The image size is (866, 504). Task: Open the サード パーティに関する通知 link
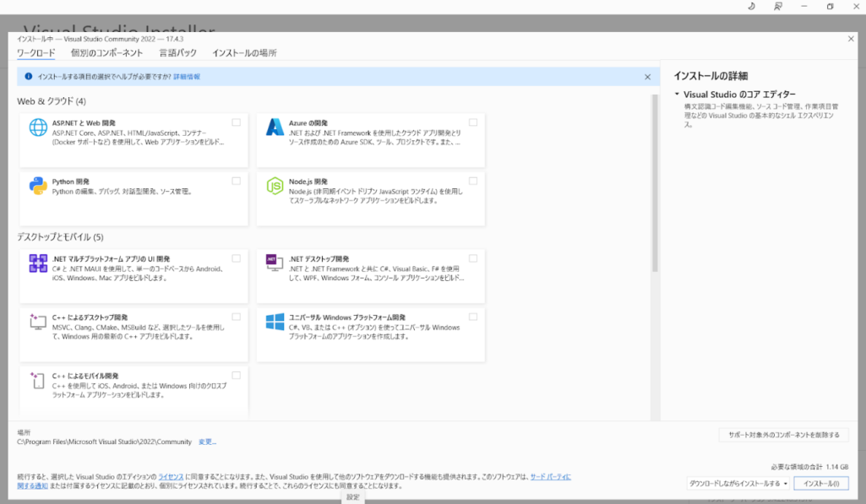pyautogui.click(x=551, y=477)
